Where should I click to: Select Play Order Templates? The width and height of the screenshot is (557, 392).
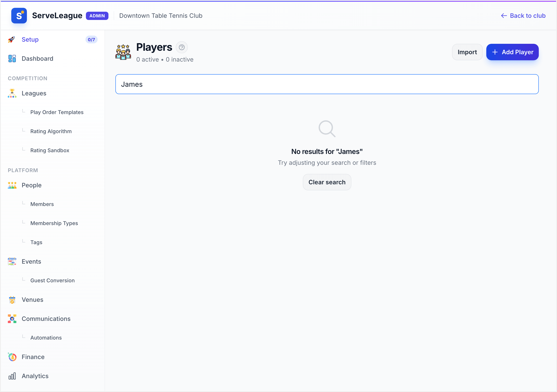[x=57, y=112]
